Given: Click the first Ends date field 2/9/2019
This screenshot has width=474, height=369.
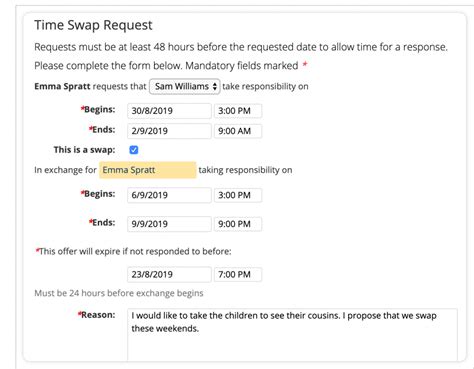Looking at the screenshot, I should (169, 131).
